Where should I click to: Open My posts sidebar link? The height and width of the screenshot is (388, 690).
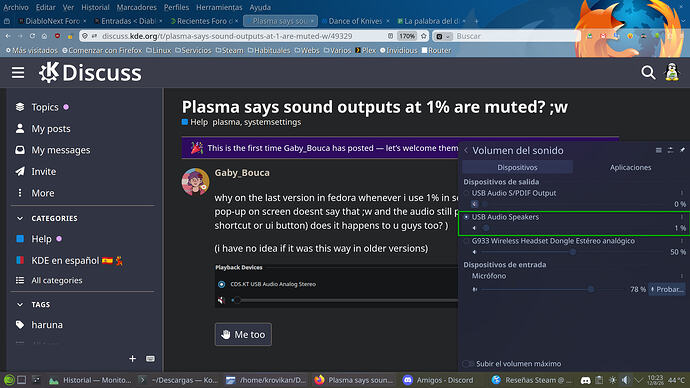click(43, 129)
